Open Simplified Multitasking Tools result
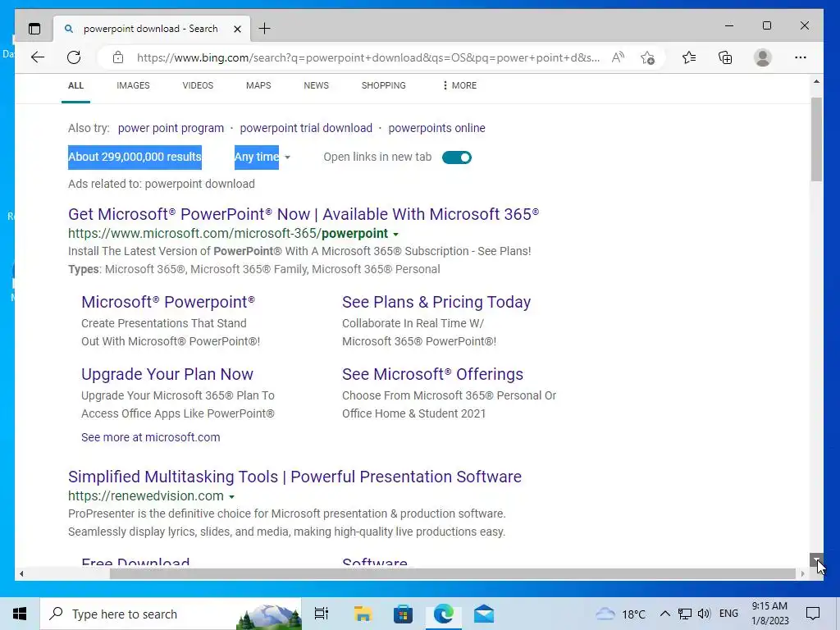Viewport: 840px width, 630px height. click(x=294, y=477)
